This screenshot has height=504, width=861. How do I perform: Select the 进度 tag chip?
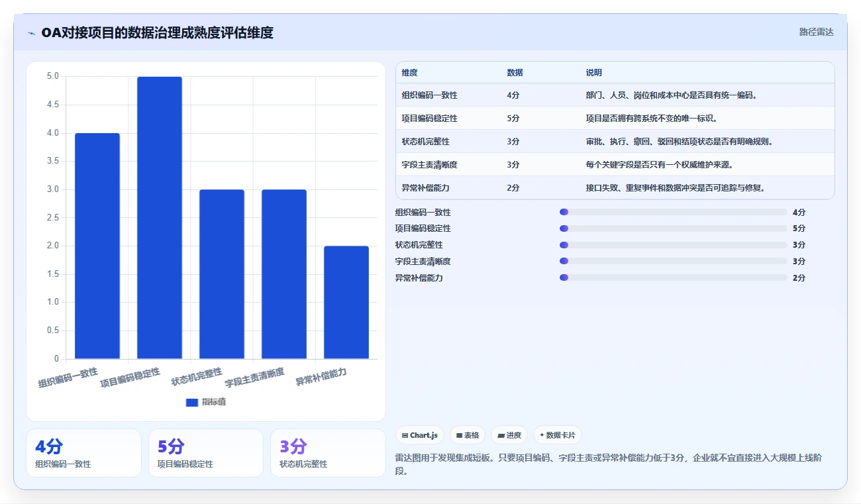tap(509, 435)
